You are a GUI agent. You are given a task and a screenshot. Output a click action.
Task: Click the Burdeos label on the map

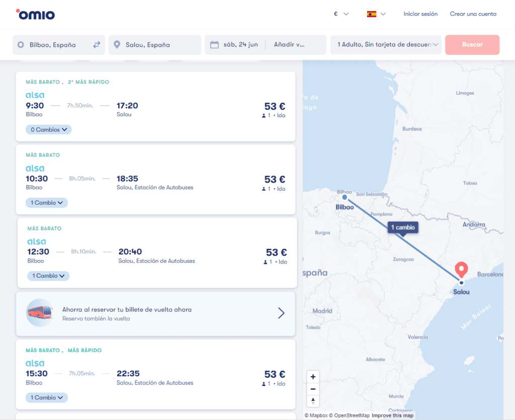click(x=412, y=129)
